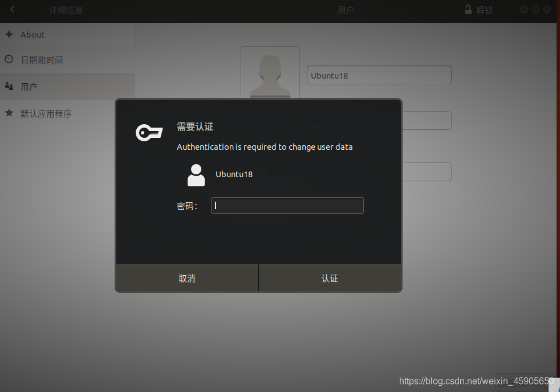Click the user avatar icon next to Ubuntu18

196,175
